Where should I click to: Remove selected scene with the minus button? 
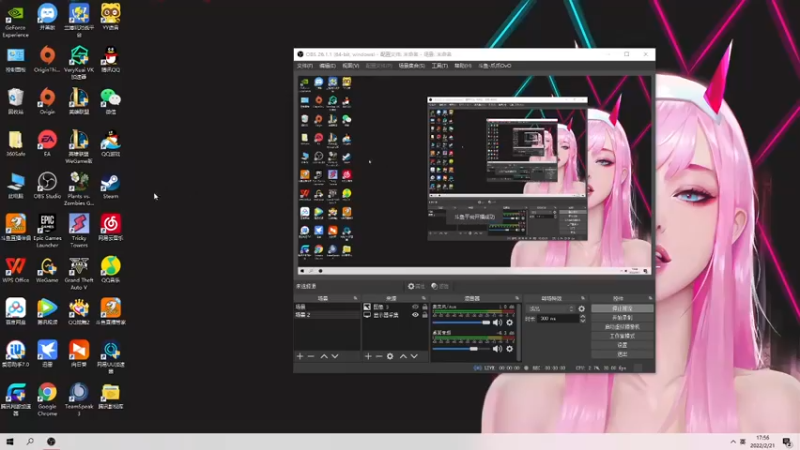pyautogui.click(x=311, y=356)
